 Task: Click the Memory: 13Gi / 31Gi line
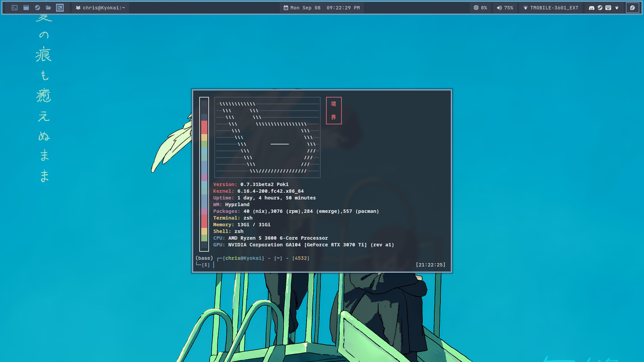tap(242, 225)
